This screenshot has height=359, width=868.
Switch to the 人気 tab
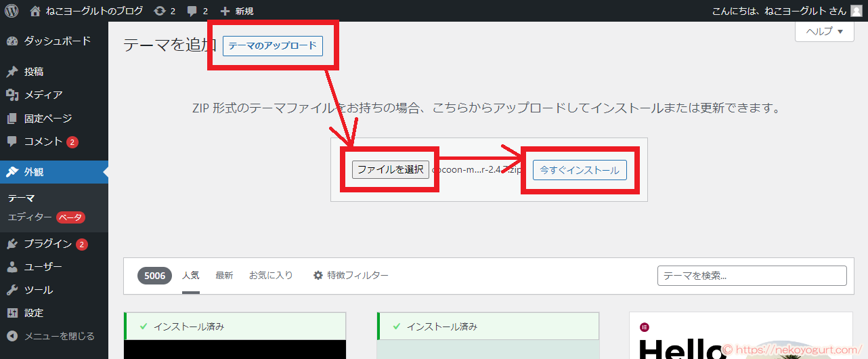coord(190,276)
